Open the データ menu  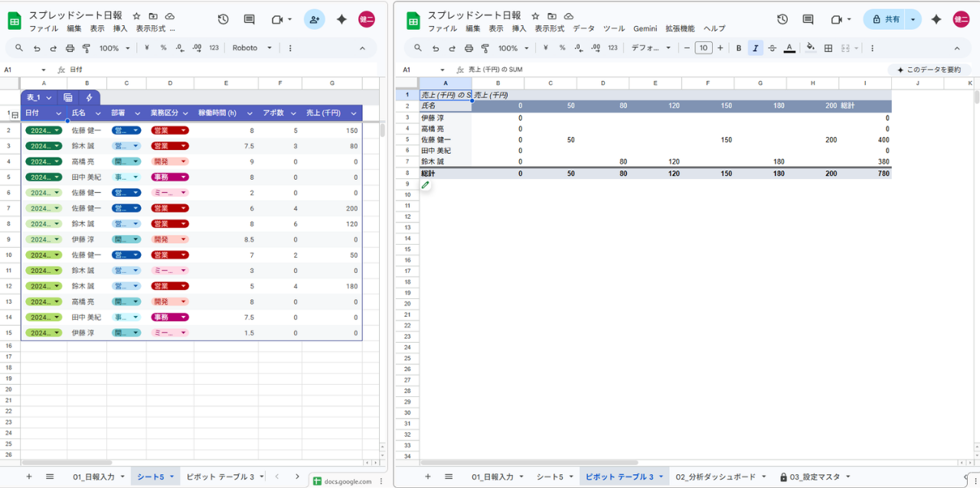tap(583, 28)
